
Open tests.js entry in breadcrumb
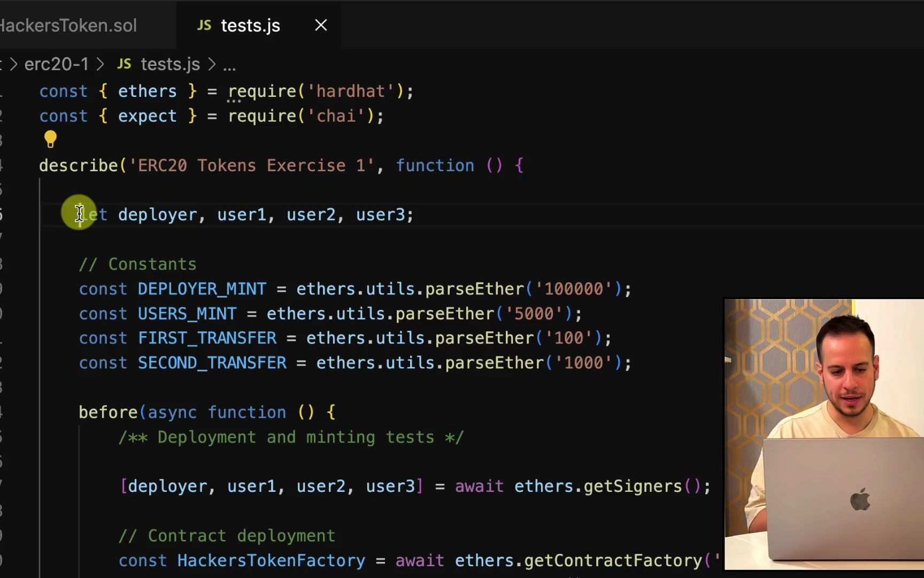pos(170,64)
